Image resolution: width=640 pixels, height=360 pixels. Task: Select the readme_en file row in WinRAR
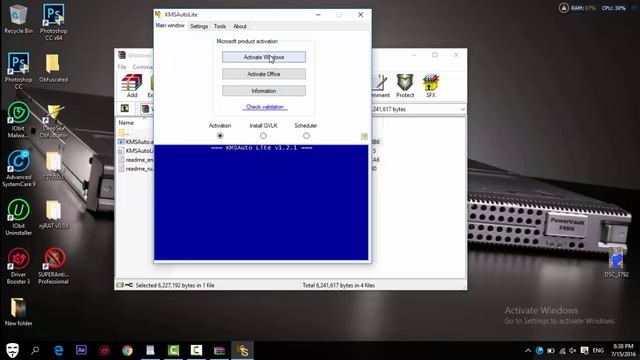(x=136, y=160)
